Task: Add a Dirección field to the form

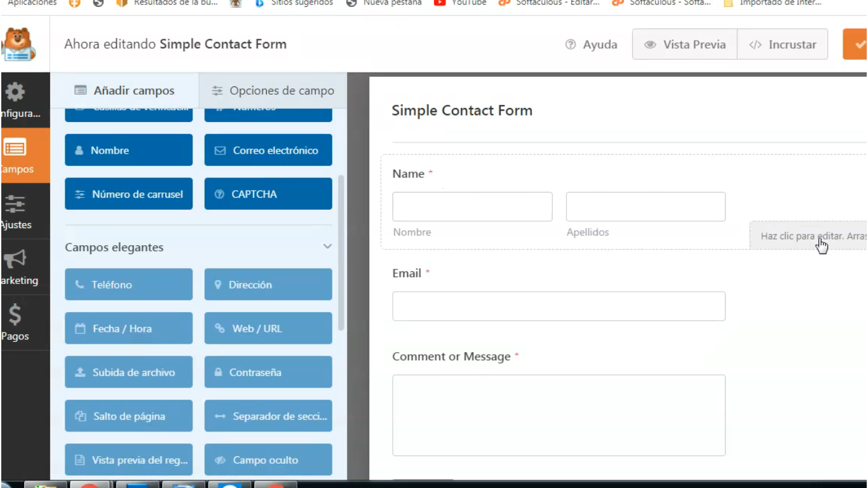Action: (x=268, y=284)
